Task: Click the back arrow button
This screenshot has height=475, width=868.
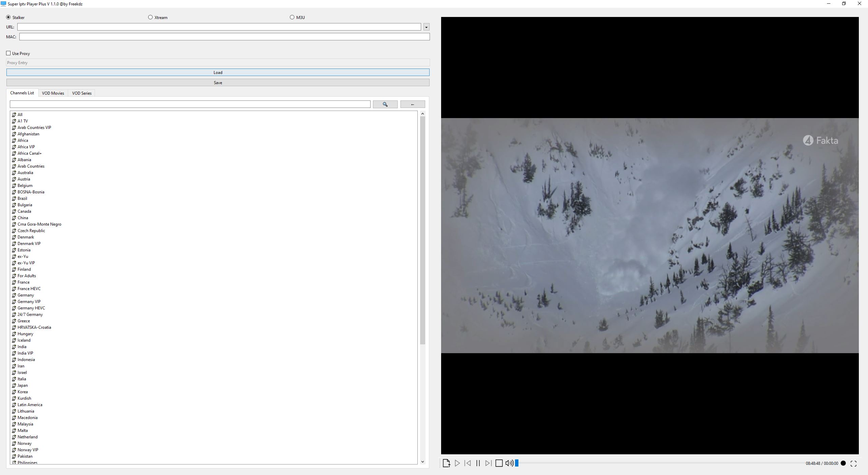Action: (413, 104)
